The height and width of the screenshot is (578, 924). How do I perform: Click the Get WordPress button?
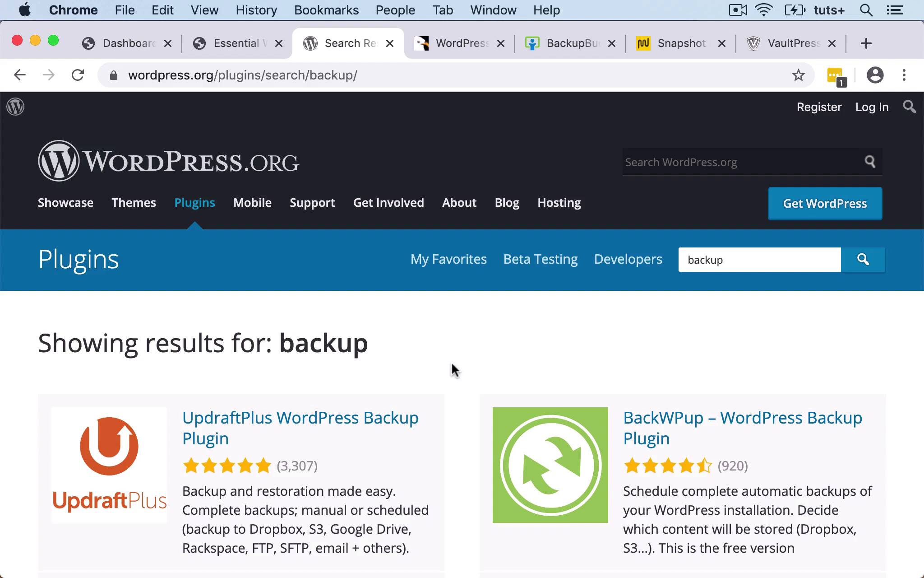(x=825, y=203)
